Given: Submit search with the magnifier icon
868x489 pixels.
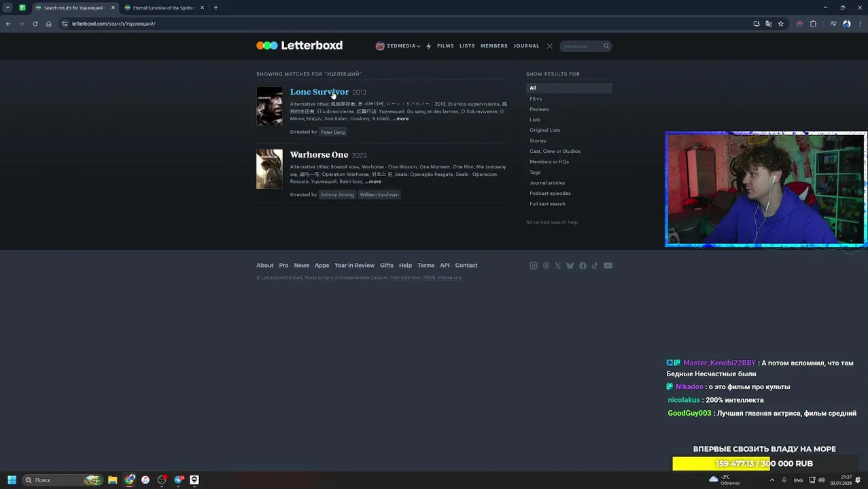Looking at the screenshot, I should tap(606, 46).
